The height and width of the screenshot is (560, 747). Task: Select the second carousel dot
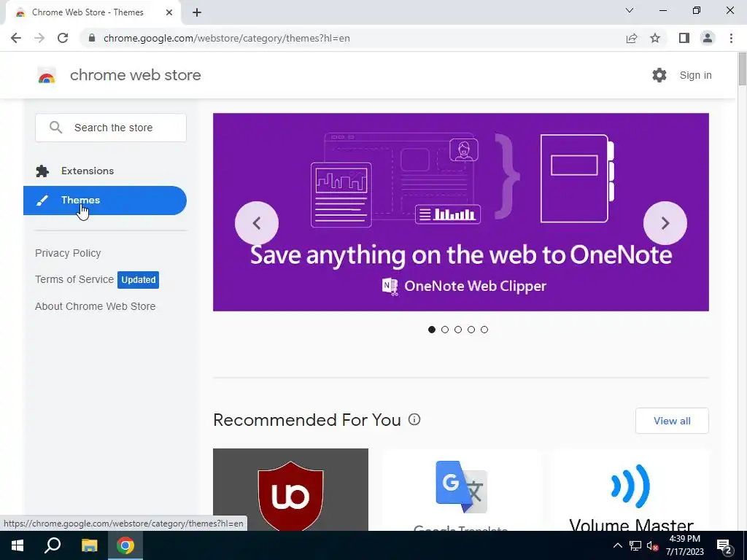click(445, 330)
